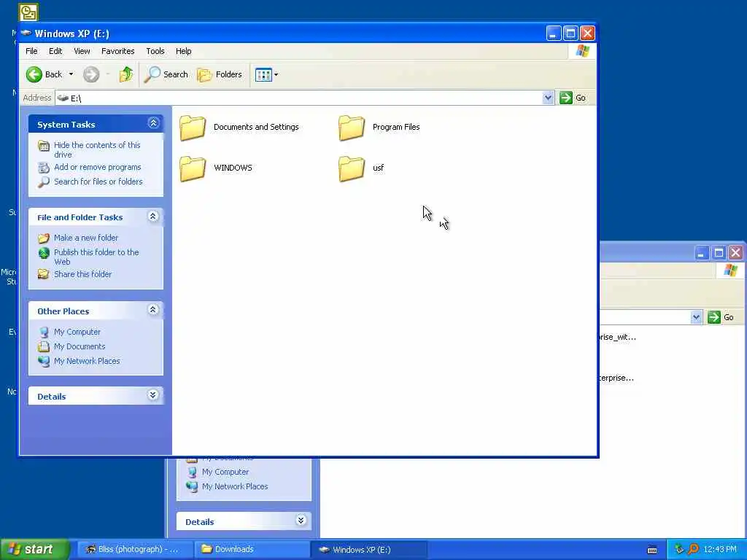The height and width of the screenshot is (560, 747).
Task: Click the orange magnifier tray icon
Action: click(693, 550)
